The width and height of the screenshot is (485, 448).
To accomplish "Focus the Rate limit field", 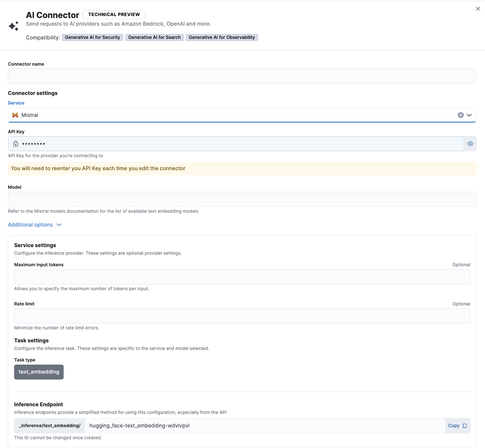I will point(242,316).
